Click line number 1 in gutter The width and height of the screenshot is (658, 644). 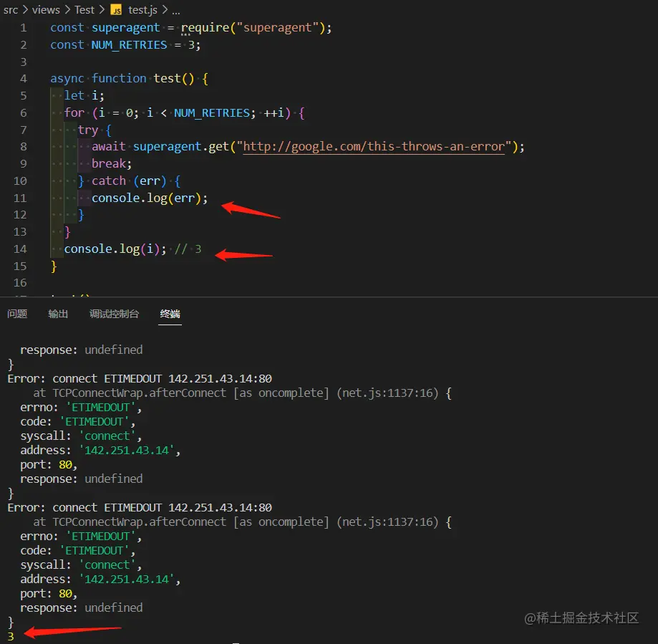24,28
